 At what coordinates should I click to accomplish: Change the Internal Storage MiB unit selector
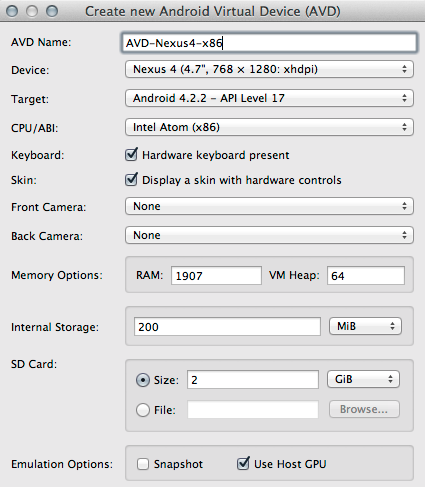365,326
